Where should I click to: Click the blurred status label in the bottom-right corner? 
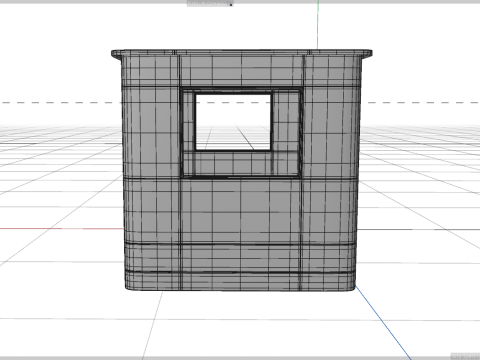click(x=464, y=356)
